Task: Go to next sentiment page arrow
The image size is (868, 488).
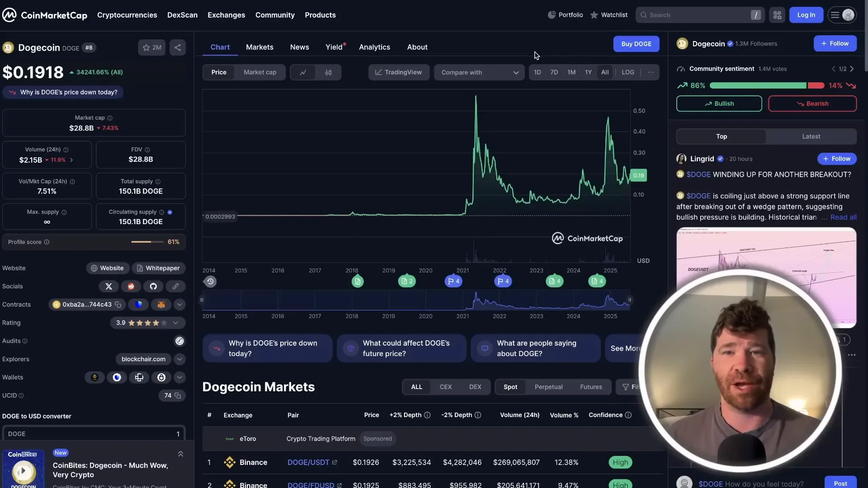Action: [x=852, y=69]
